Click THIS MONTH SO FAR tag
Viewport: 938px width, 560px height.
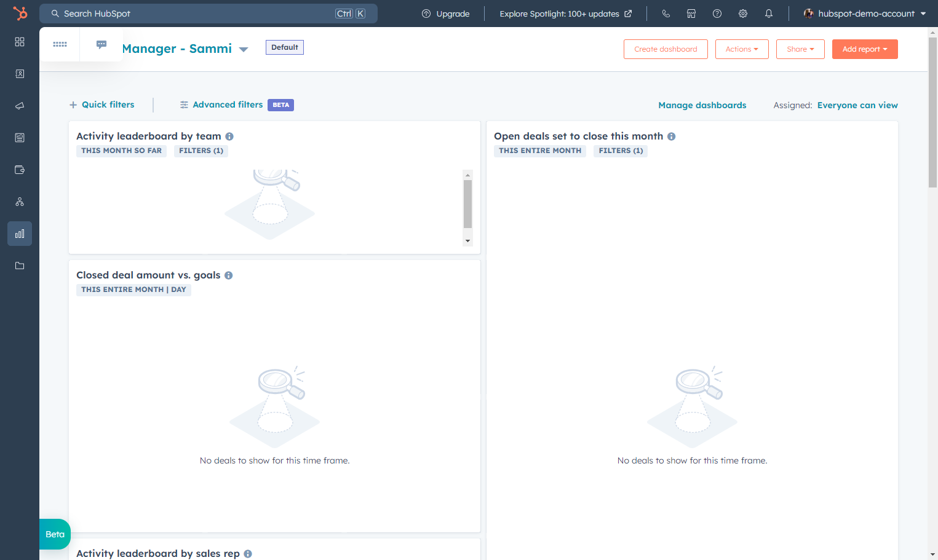click(121, 151)
